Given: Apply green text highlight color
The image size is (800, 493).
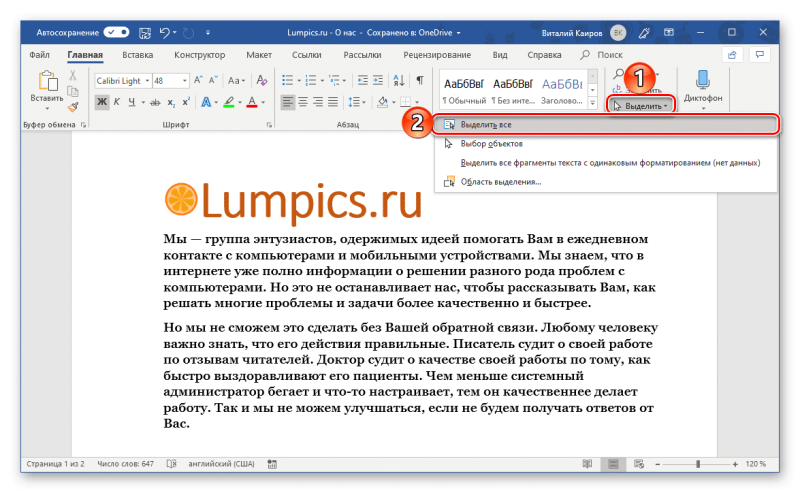Looking at the screenshot, I should coord(229,103).
